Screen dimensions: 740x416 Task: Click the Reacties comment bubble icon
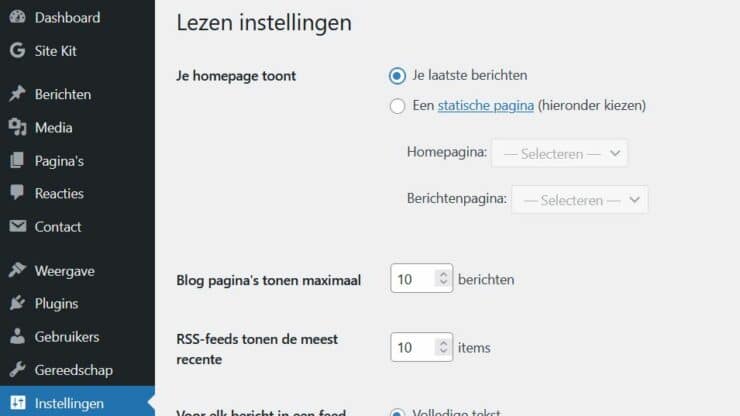click(x=17, y=193)
